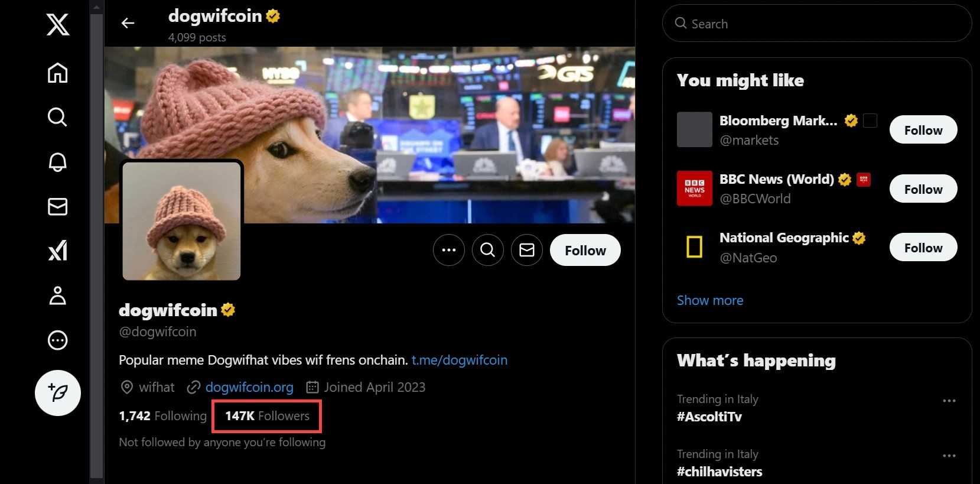Open the National Geographic profile name

(x=784, y=238)
